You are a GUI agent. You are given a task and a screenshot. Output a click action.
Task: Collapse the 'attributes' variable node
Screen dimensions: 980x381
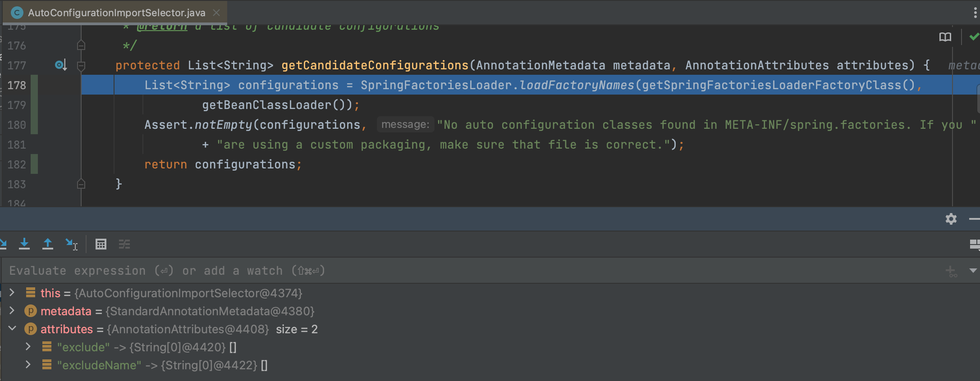(12, 329)
